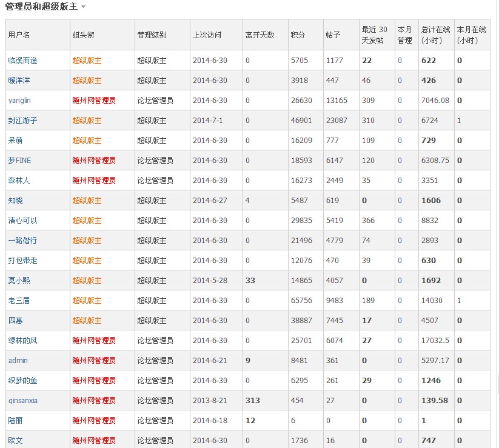The height and width of the screenshot is (448, 499).
Task: Click points value 26630
Action: tap(302, 101)
